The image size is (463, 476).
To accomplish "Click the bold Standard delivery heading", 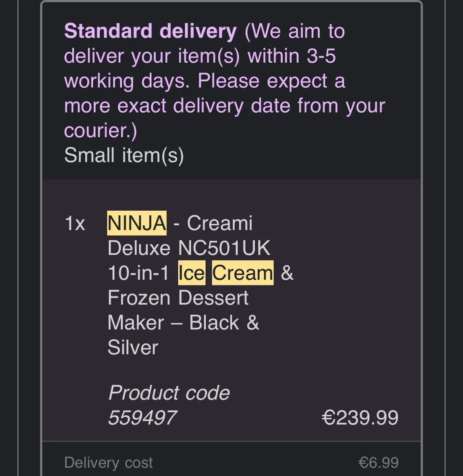I will click(150, 31).
